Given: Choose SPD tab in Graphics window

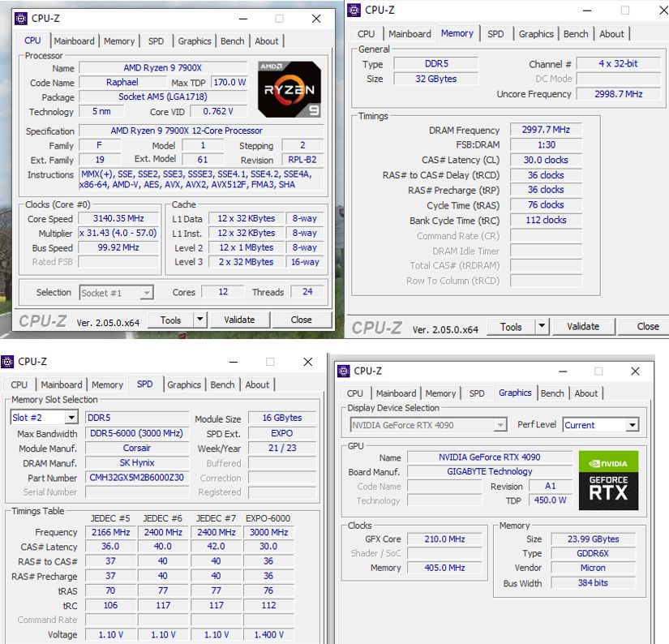Looking at the screenshot, I should click(x=477, y=393).
